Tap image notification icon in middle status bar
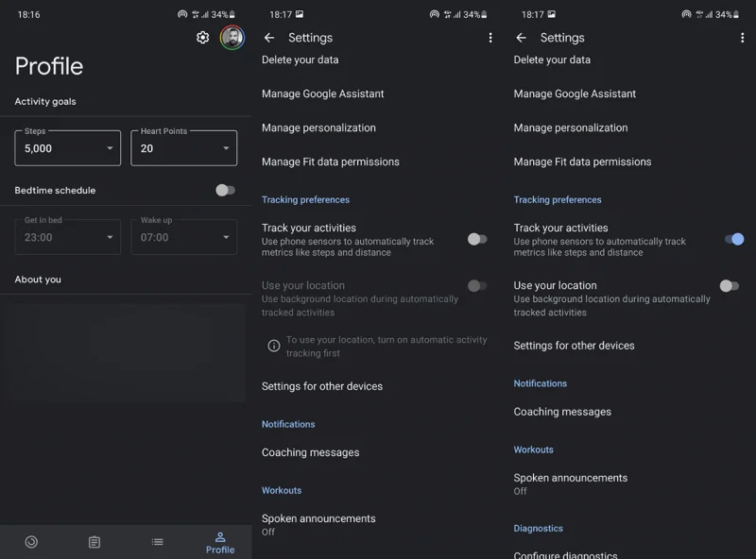 pos(300,14)
